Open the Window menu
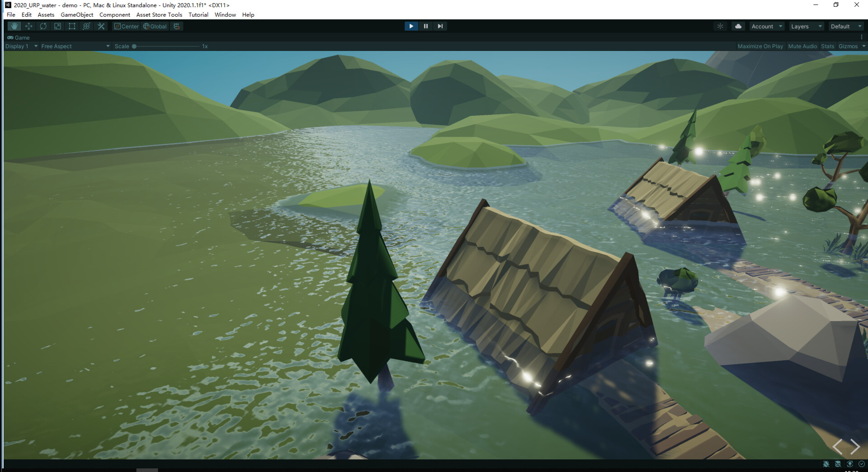 pyautogui.click(x=225, y=14)
